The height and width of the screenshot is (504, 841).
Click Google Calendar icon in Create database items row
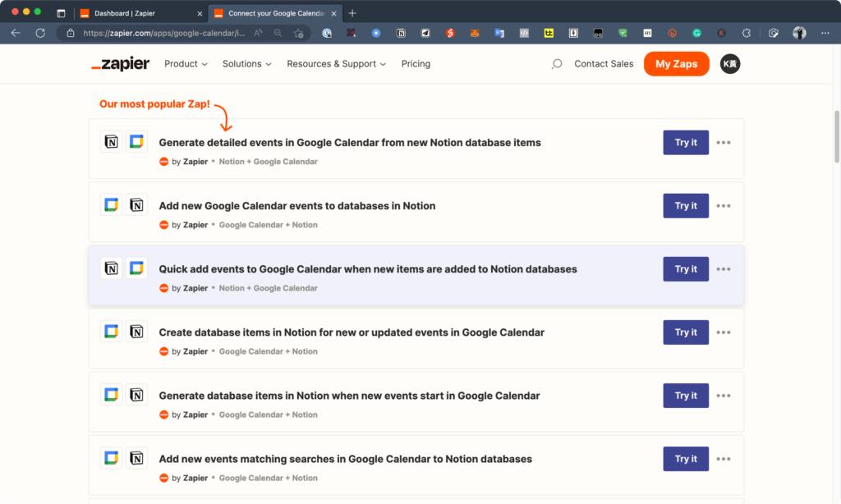coord(111,332)
